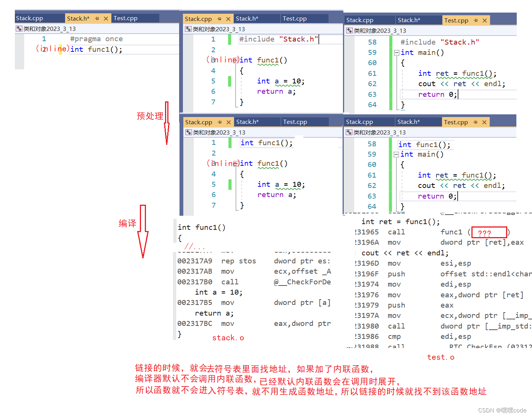Click 'return a;' on line 6 below #include line 1
Viewport: 532px width, 417px height.
tap(276, 91)
